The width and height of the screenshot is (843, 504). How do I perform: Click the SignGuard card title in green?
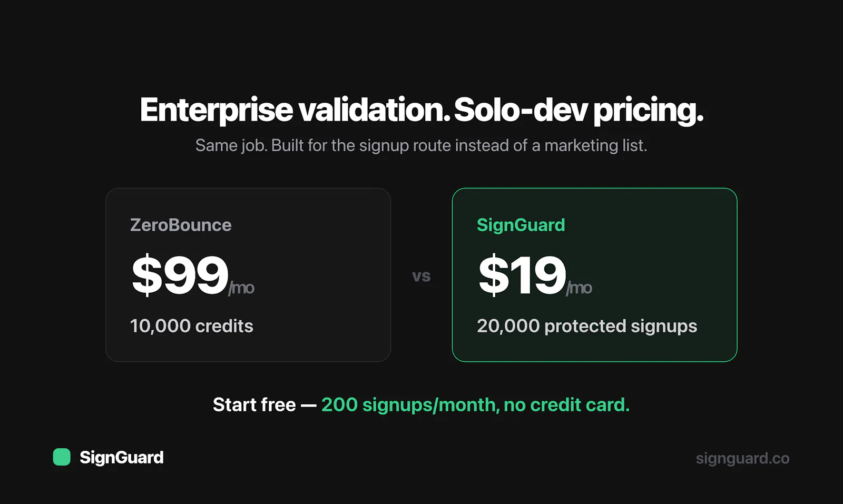[521, 225]
